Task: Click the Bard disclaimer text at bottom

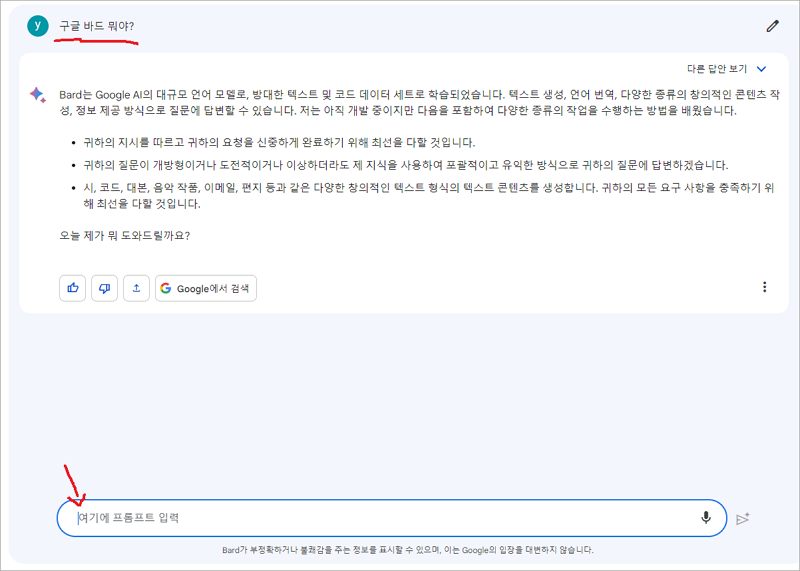Action: (407, 550)
